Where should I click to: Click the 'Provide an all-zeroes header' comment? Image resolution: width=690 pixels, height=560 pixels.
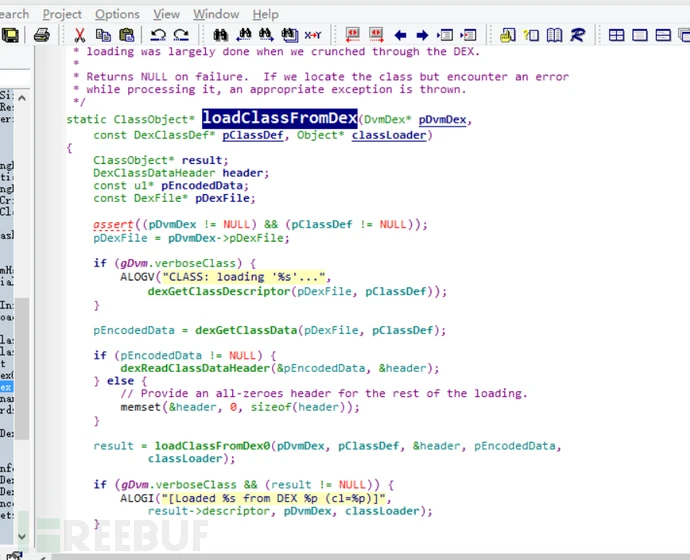(x=323, y=393)
